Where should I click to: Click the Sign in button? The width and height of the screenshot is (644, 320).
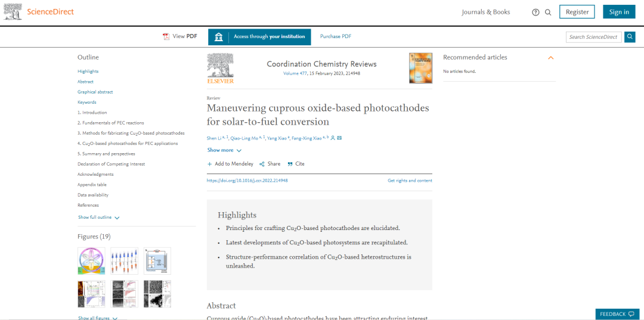coord(619,12)
